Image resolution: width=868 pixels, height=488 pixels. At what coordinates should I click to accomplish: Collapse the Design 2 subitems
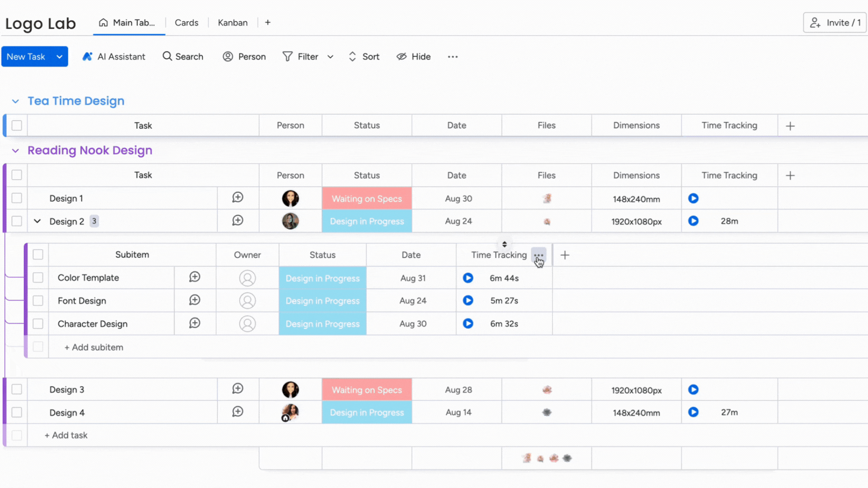pos(37,221)
